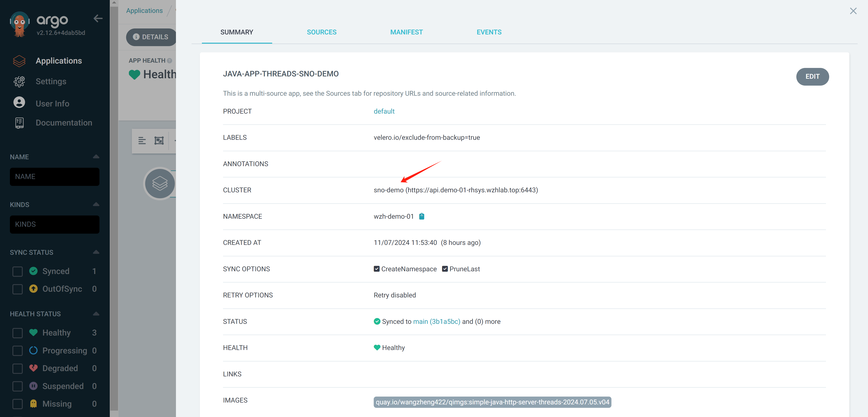The height and width of the screenshot is (417, 868).
Task: Collapse the NAME filter section
Action: pyautogui.click(x=96, y=157)
